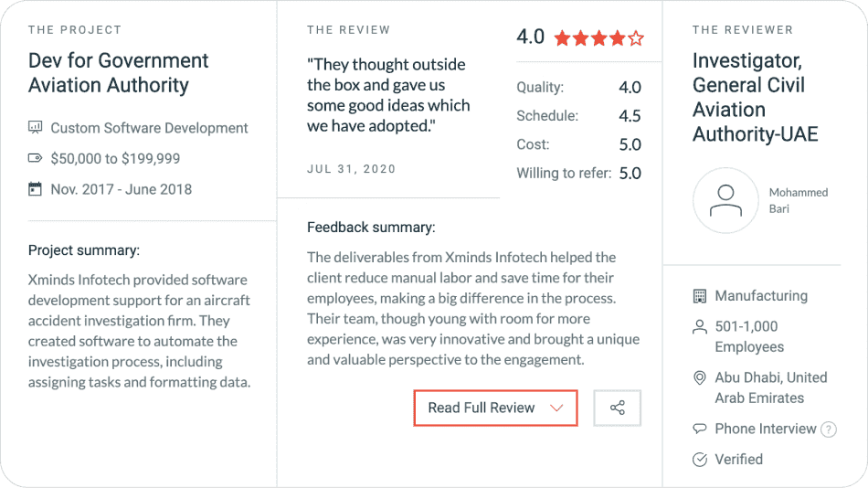Open the Phone Interview help tooltip

pos(829,430)
